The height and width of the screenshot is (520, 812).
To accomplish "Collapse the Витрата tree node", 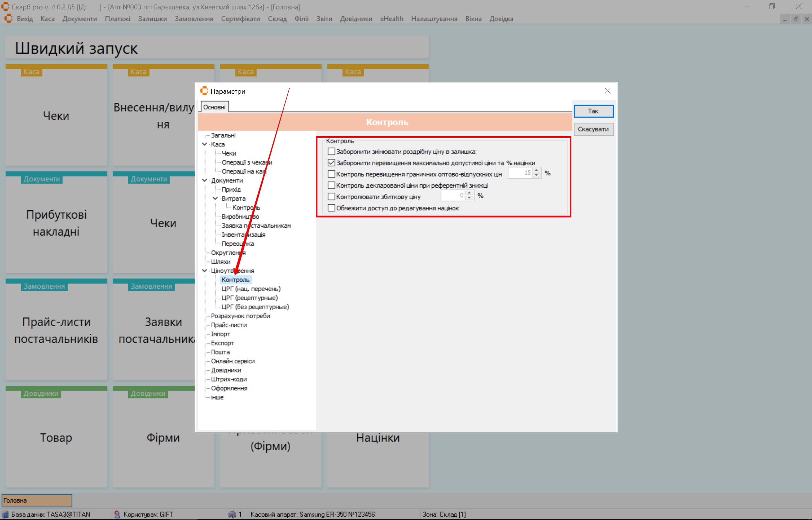I will [215, 198].
